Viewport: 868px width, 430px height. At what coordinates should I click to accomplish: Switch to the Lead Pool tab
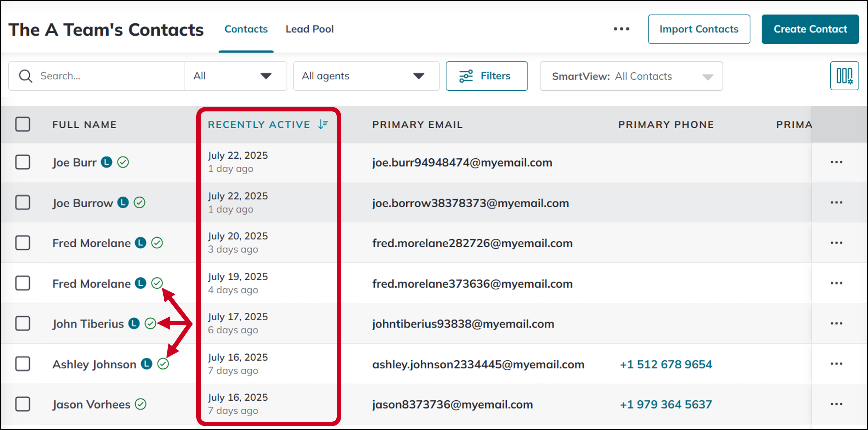click(x=310, y=29)
